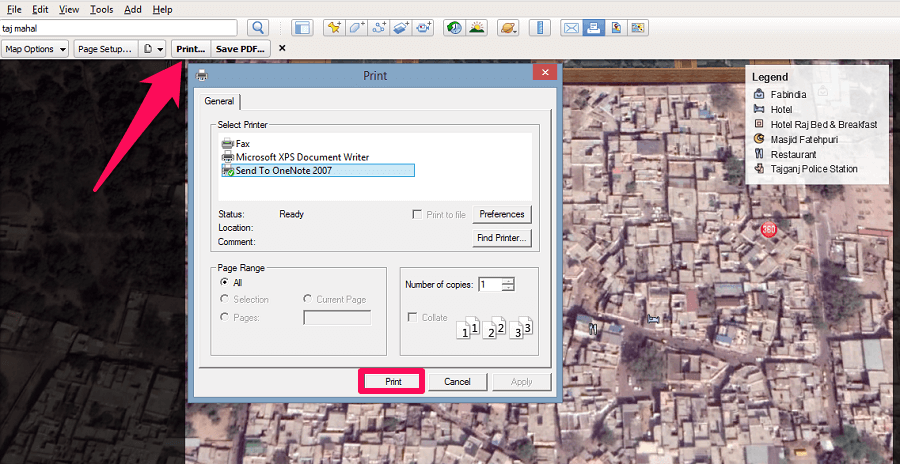Viewport: 900px width, 464px height.
Task: Toggle the sunlight icon in toolbar
Action: point(477,28)
